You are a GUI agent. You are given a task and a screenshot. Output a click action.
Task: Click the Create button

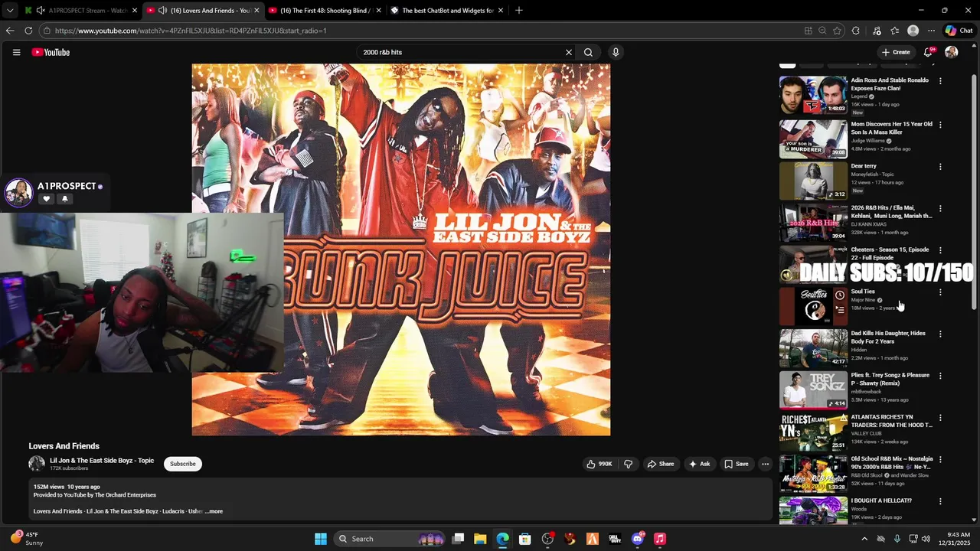[896, 52]
